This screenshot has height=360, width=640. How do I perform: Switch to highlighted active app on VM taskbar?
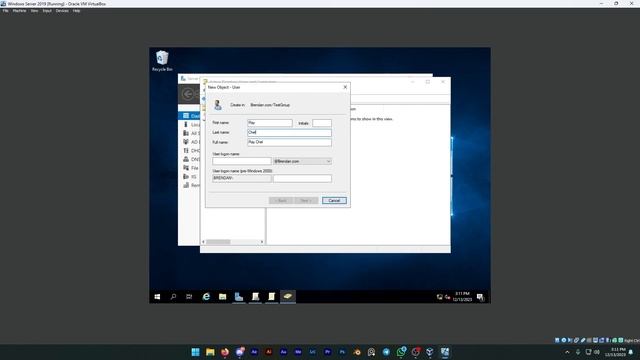288,296
